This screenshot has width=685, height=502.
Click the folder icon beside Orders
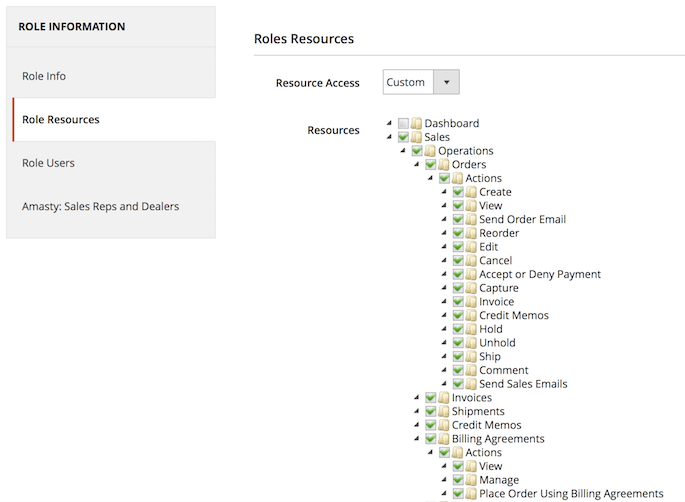click(444, 165)
